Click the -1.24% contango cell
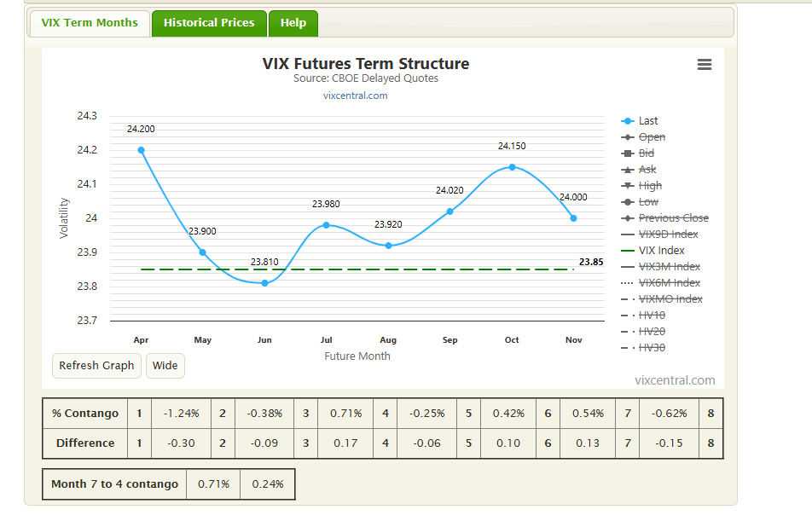This screenshot has width=812, height=527. click(181, 413)
